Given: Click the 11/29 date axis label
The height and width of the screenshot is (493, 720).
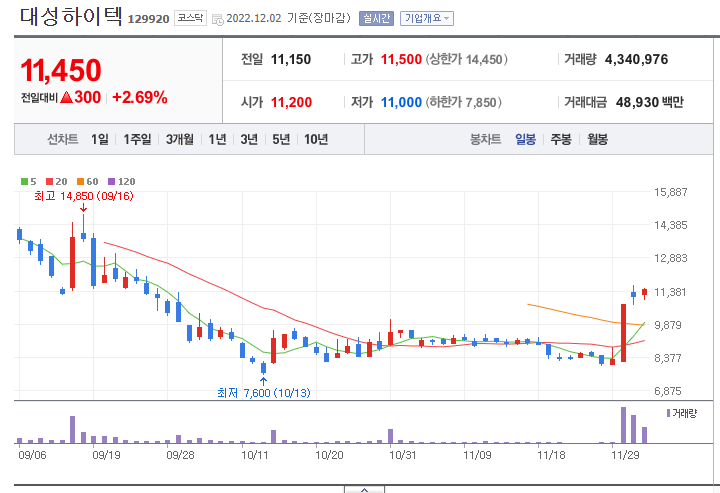Looking at the screenshot, I should tap(625, 455).
